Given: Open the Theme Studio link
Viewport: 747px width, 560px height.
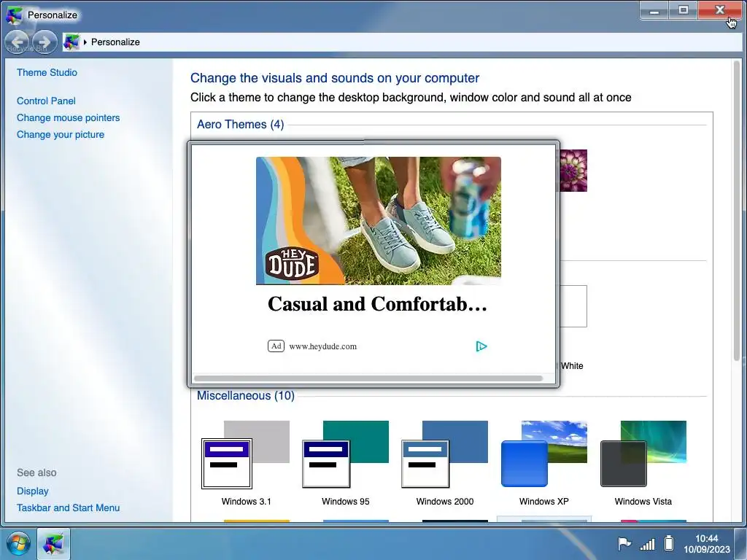Looking at the screenshot, I should click(x=47, y=72).
